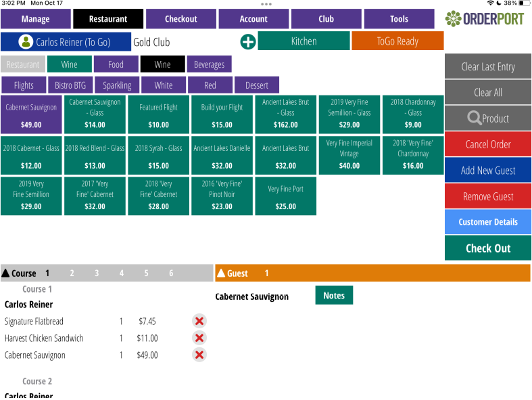Add 2019 Very Fine Semillion - Glass
The height and width of the screenshot is (400, 532).
349,114
